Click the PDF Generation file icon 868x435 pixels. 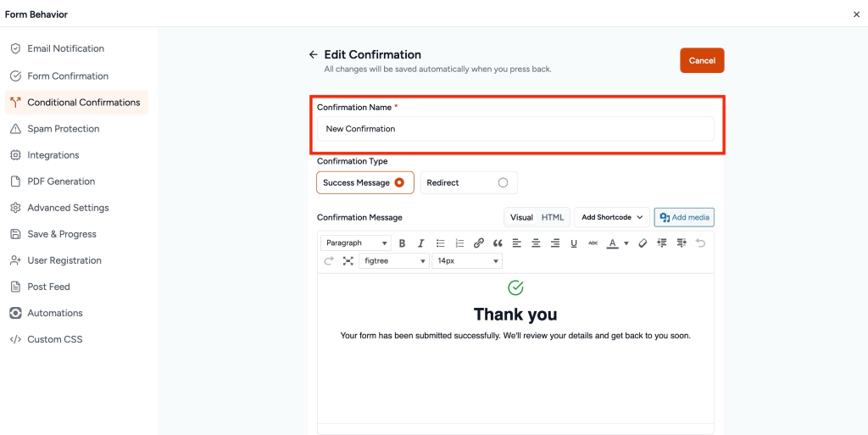coord(15,181)
